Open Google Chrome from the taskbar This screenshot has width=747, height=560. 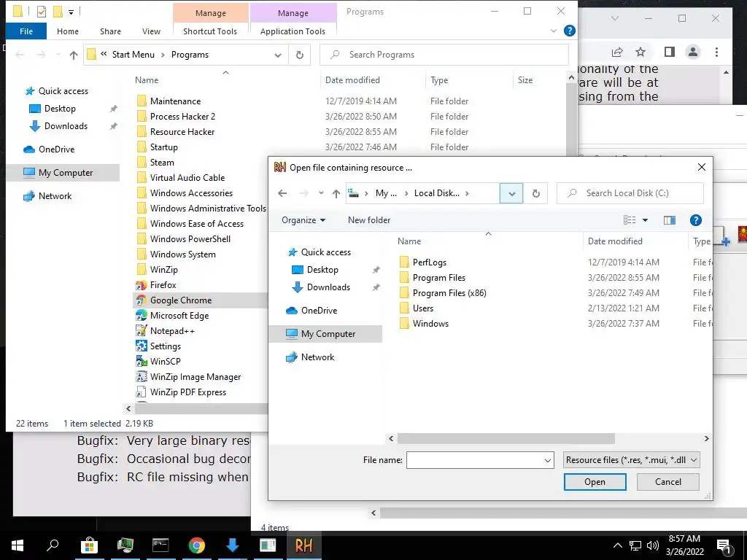tap(196, 545)
